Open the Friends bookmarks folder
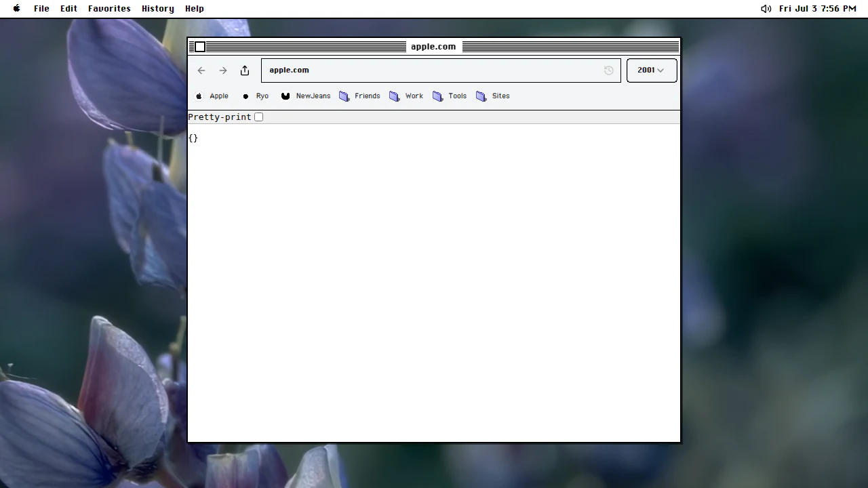Screen dimensions: 868x488 [x=359, y=96]
